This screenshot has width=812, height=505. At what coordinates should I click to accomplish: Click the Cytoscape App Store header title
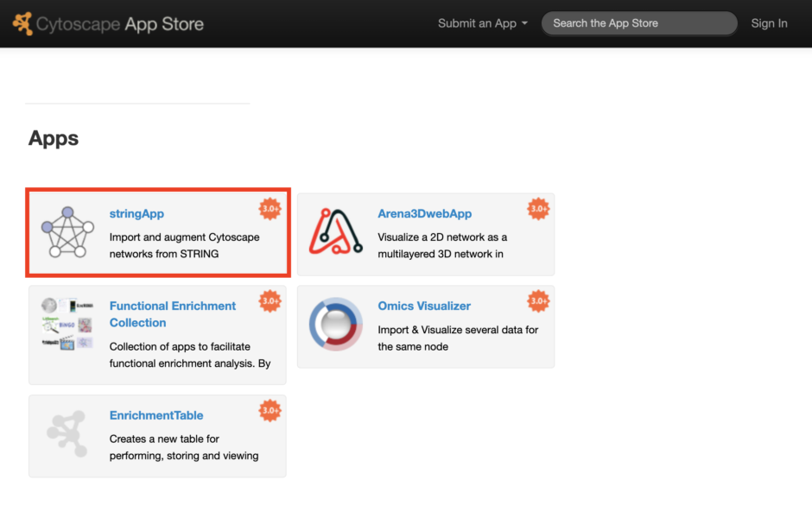120,23
